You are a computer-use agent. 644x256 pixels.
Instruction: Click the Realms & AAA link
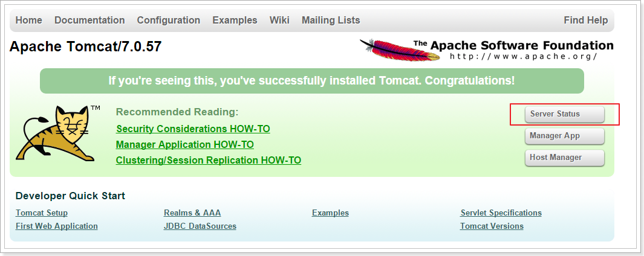point(192,213)
